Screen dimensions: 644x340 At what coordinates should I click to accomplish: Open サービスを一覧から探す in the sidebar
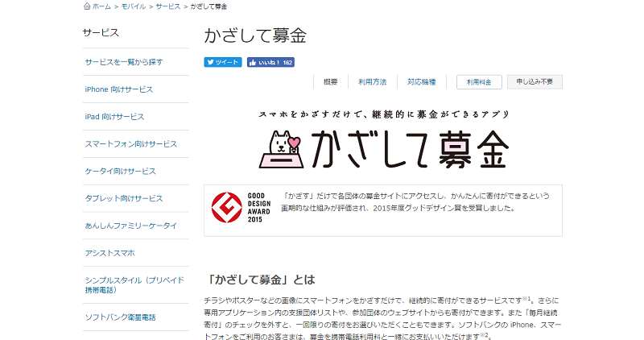tap(124, 62)
